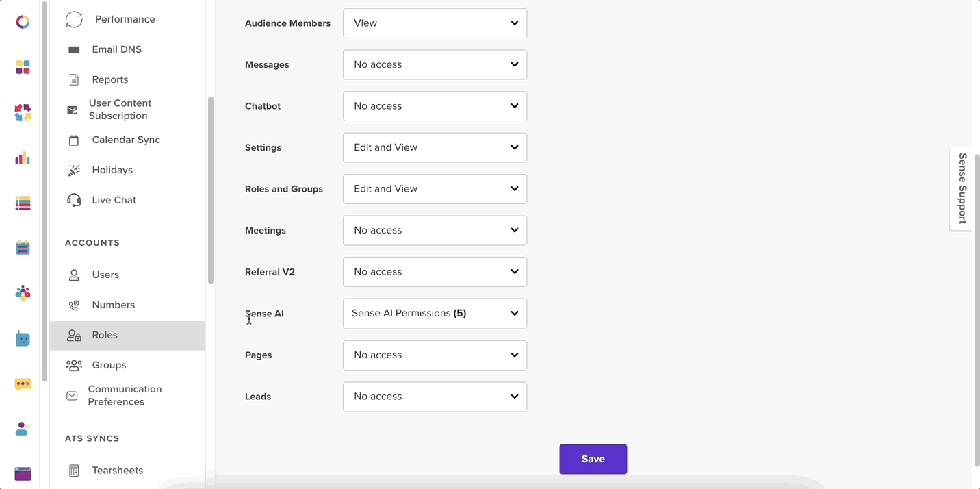The width and height of the screenshot is (980, 489).
Task: Expand the Leads access dropdown
Action: [435, 397]
